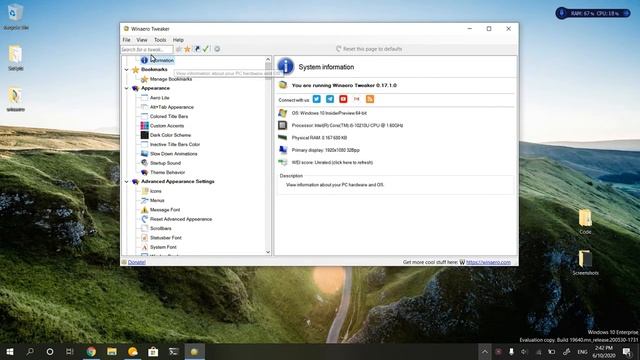This screenshot has width=640, height=360.
Task: Click the Twitter icon under Connect with us
Action: [317, 99]
